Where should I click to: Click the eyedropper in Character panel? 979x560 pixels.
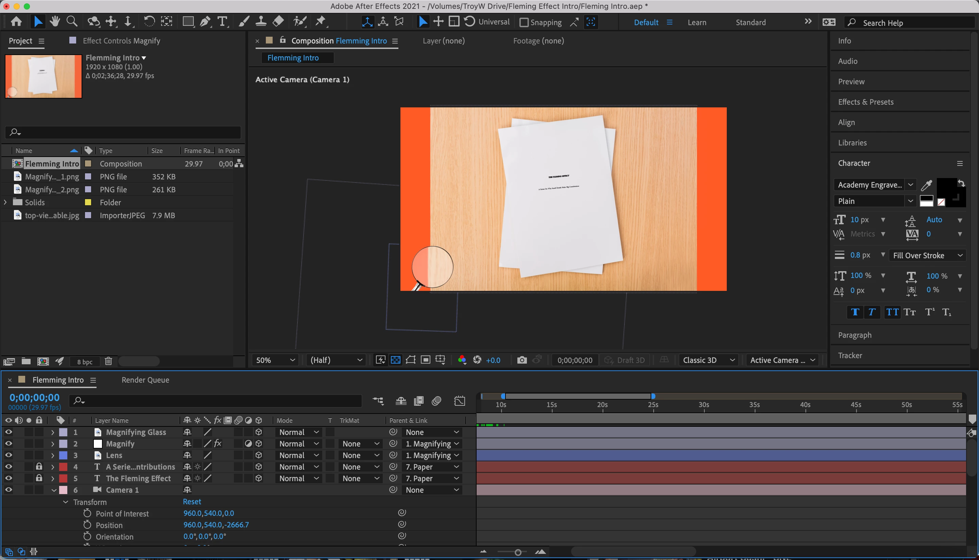(926, 185)
